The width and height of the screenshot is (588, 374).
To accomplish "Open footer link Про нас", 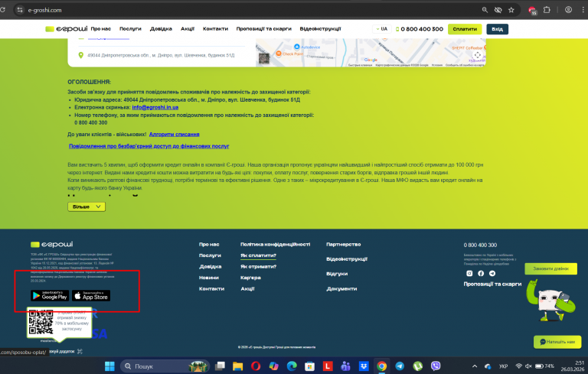I will coord(209,244).
